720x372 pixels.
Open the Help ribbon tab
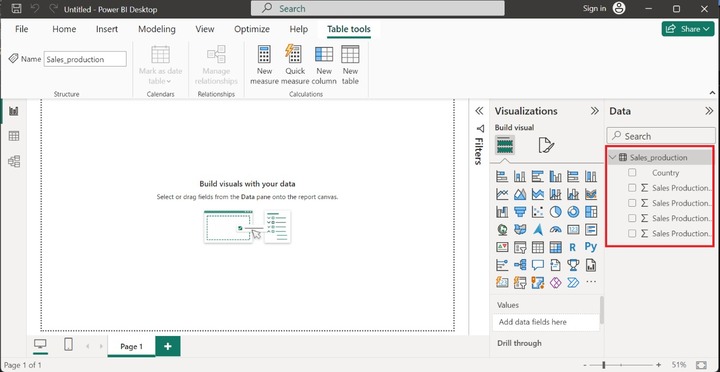[298, 29]
